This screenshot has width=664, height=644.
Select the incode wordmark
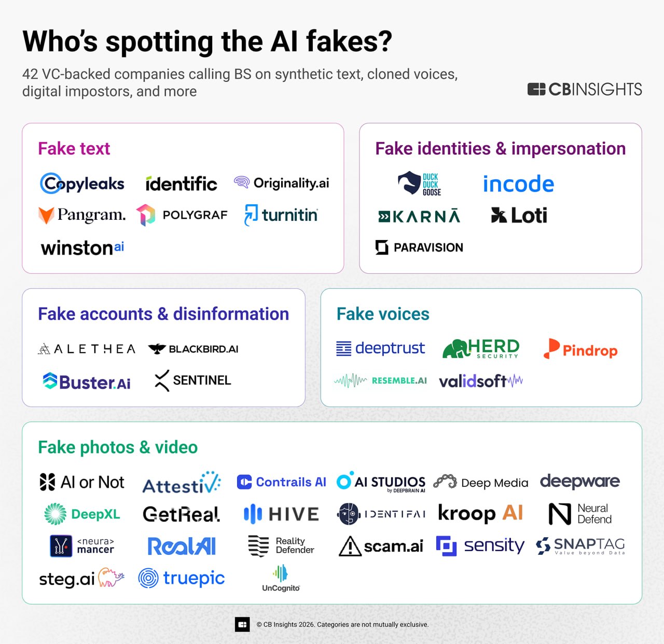(518, 184)
